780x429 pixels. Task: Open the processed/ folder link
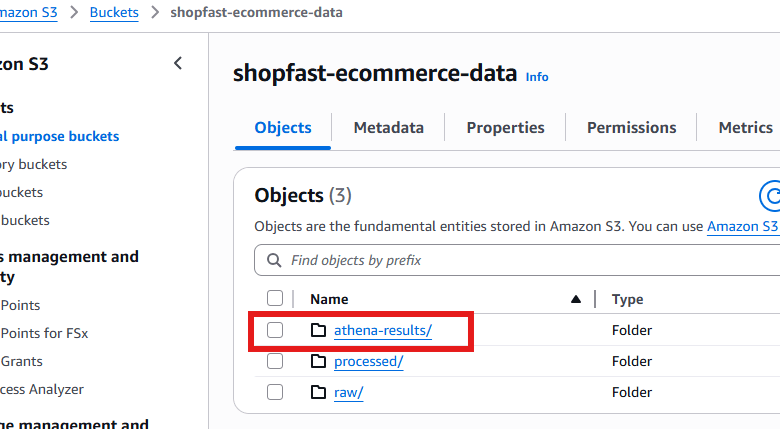(368, 361)
